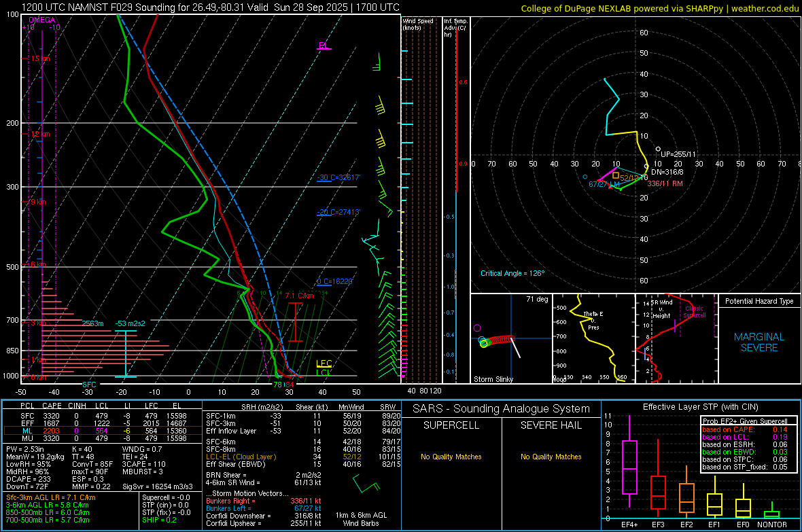Click the cyan '2563m' inflow label

tap(93, 323)
